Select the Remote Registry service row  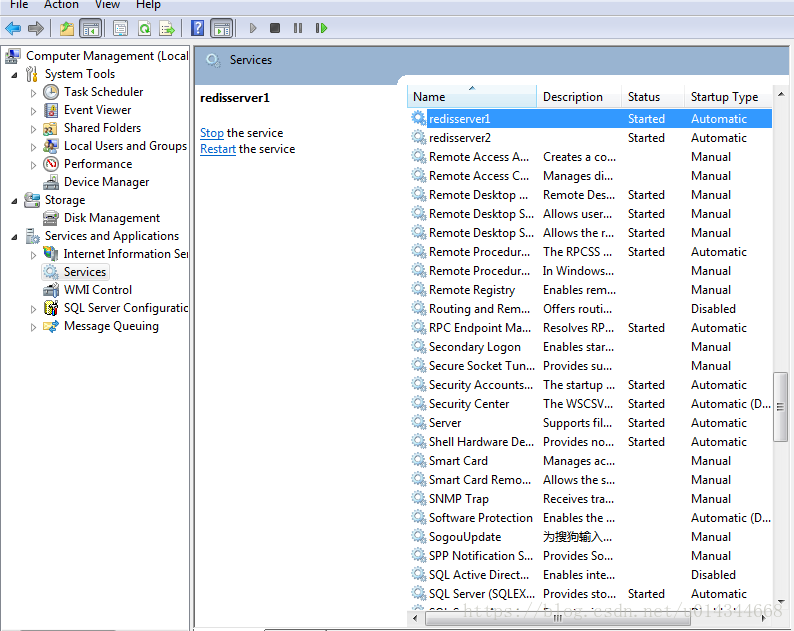tap(590, 290)
